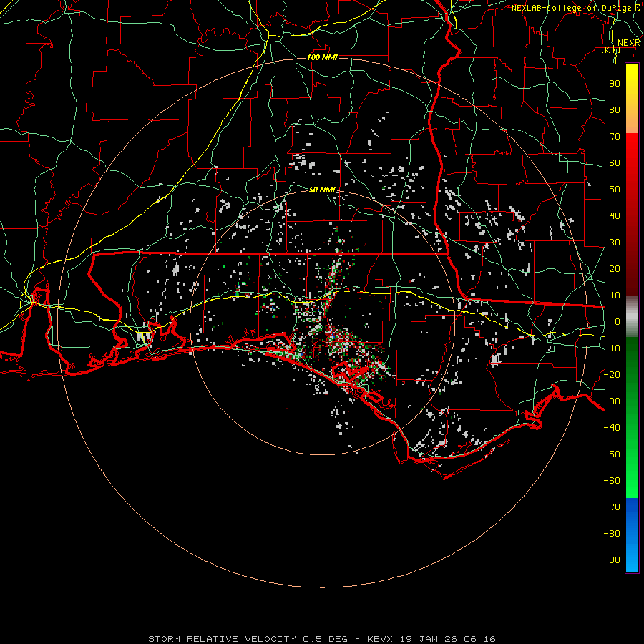Click the "20" value on the velocity scale
This screenshot has height=644, width=644.
615,268
